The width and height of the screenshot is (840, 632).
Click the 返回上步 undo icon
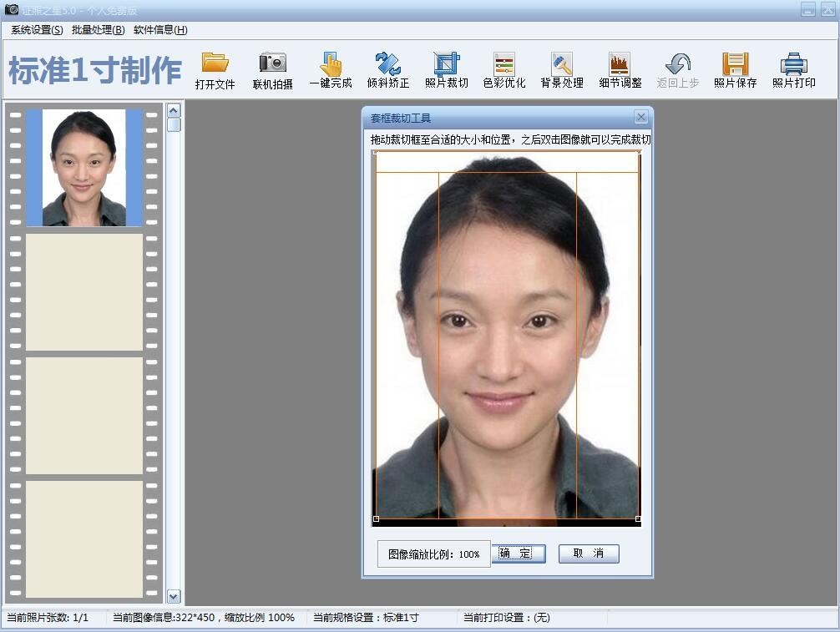(x=678, y=69)
